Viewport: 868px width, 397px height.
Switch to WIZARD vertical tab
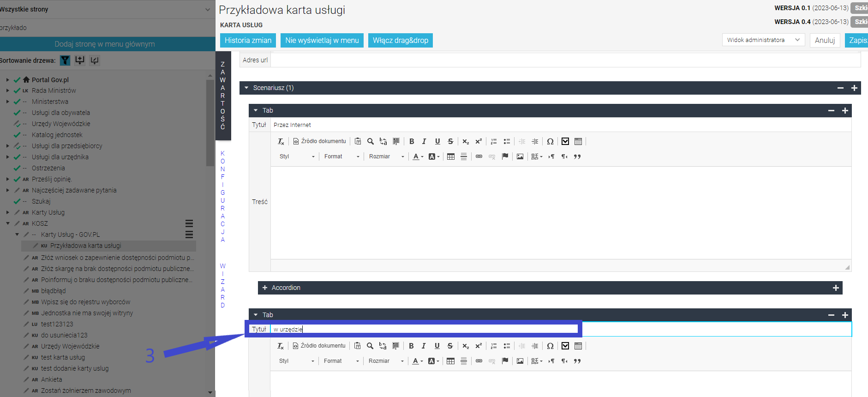pyautogui.click(x=223, y=285)
